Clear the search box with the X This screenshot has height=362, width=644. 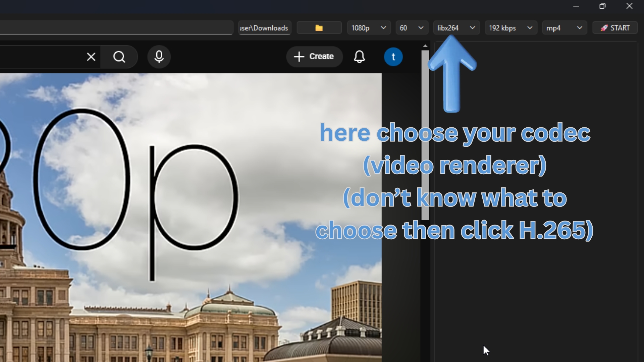91,57
